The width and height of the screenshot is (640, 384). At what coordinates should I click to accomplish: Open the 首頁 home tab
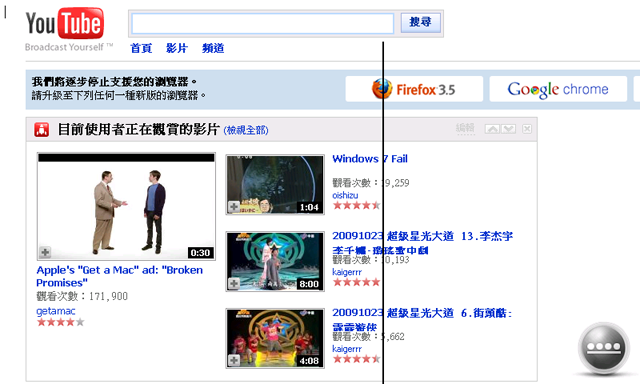tap(141, 48)
